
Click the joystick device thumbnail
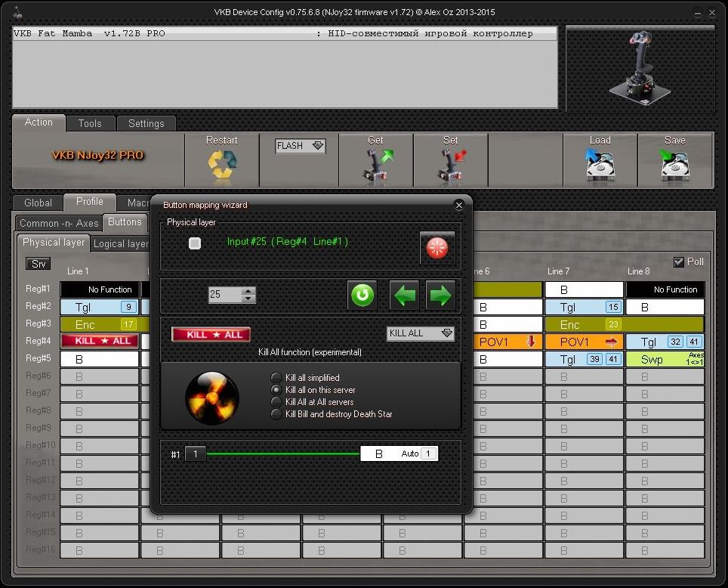(x=640, y=69)
